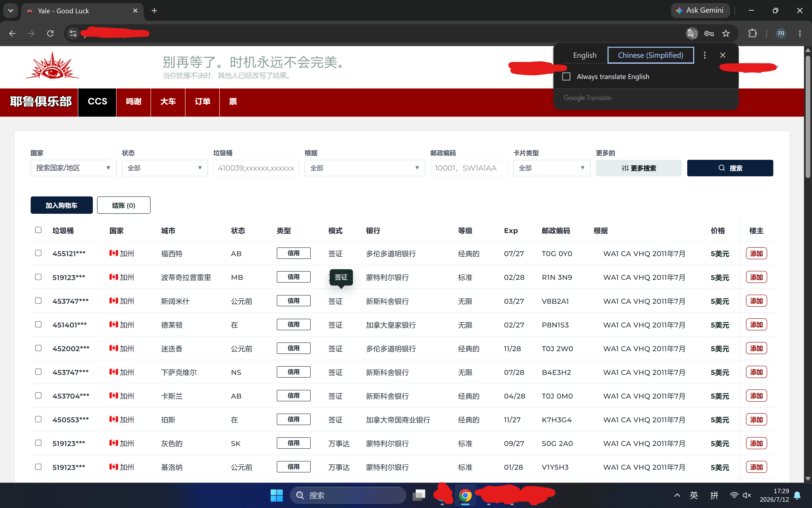Close the Yale - Good Luck tab
The width and height of the screenshot is (812, 508).
coord(135,11)
